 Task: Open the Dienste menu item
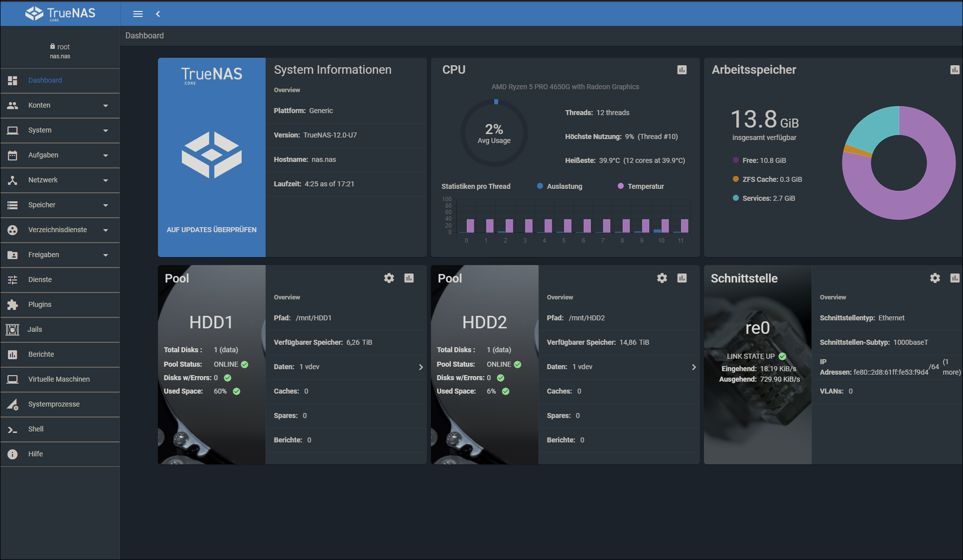click(40, 280)
